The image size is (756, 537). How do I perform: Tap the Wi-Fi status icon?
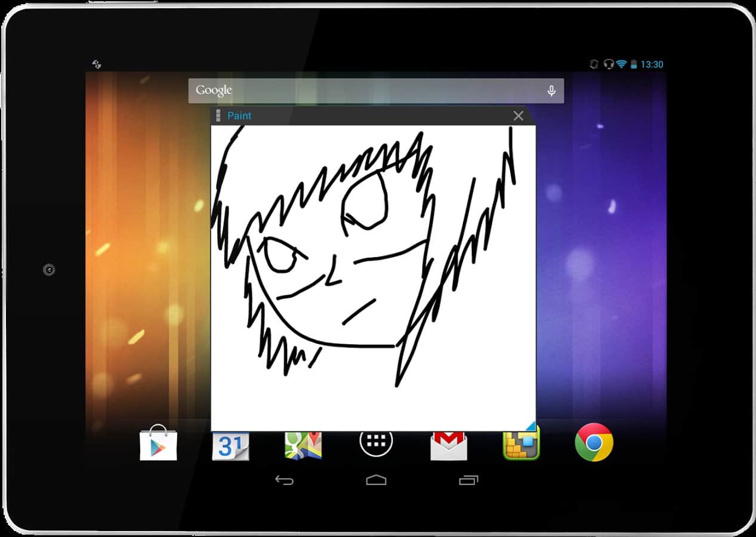[621, 64]
